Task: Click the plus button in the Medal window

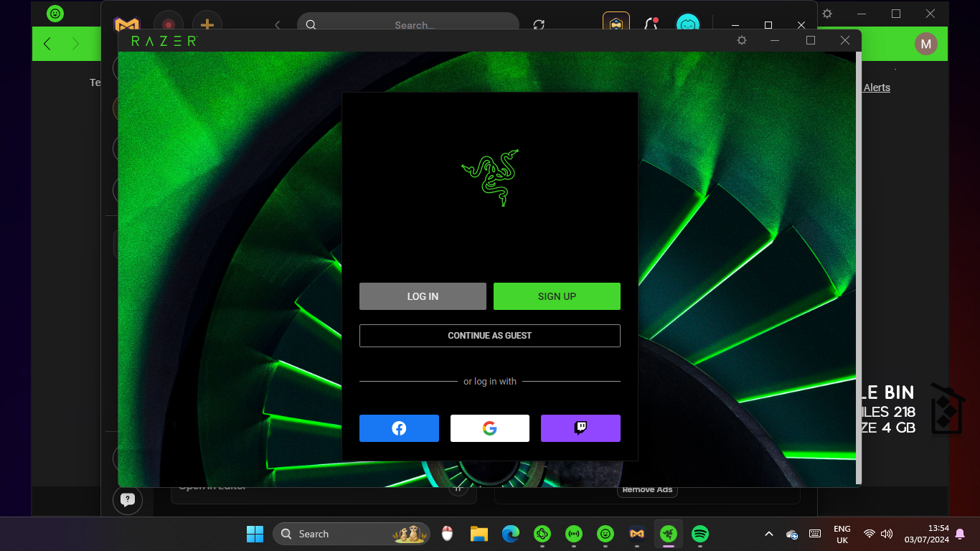Action: point(207,24)
